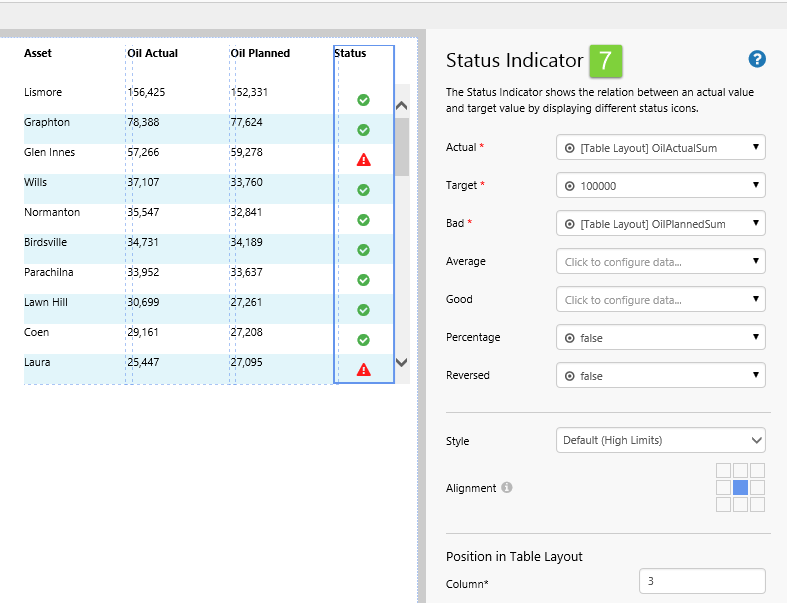Image resolution: width=787 pixels, height=603 pixels.
Task: Open the Style dropdown showing Default (High Limits)
Action: coord(660,440)
